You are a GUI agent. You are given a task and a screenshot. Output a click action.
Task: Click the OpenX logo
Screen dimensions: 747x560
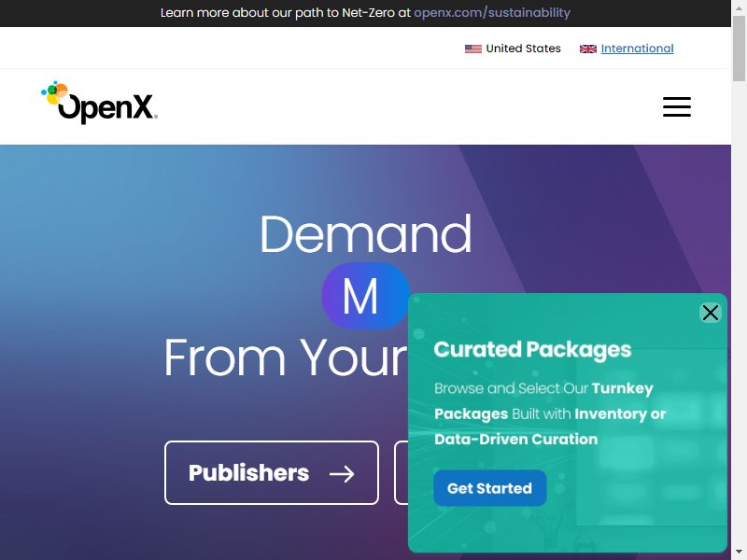click(99, 103)
